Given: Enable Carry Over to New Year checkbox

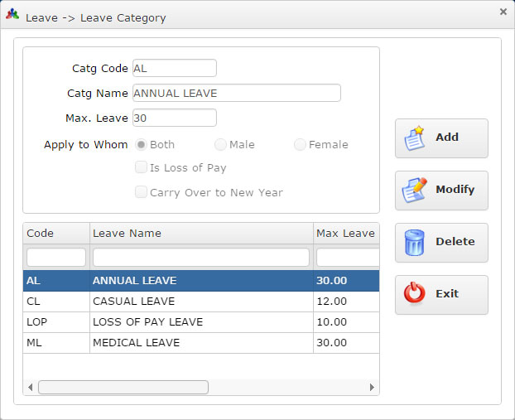Looking at the screenshot, I should 142,193.
